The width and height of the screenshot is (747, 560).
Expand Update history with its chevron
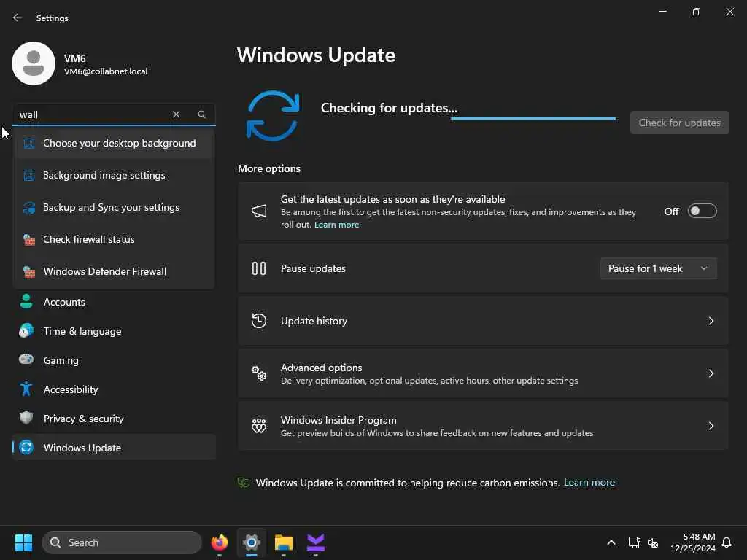[711, 321]
